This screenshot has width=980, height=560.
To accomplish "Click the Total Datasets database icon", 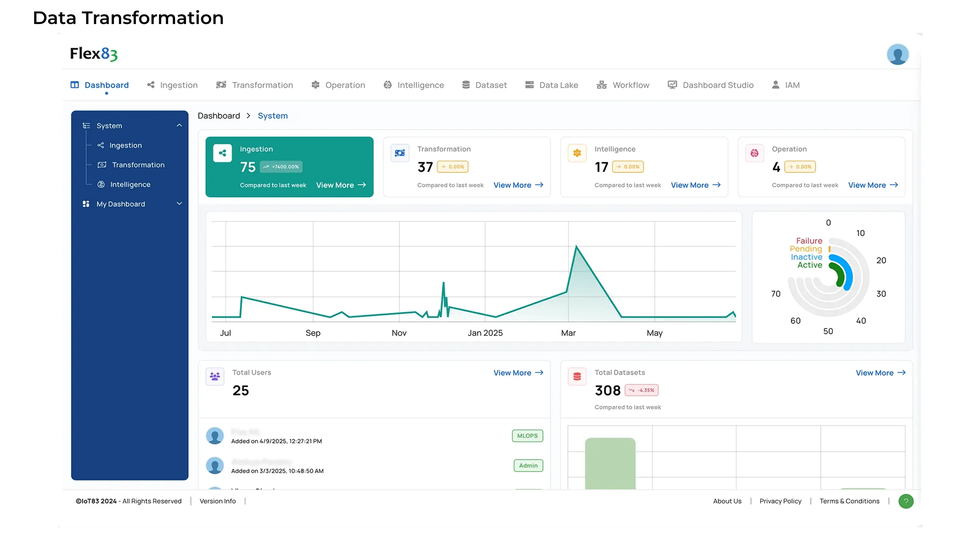I will [577, 376].
